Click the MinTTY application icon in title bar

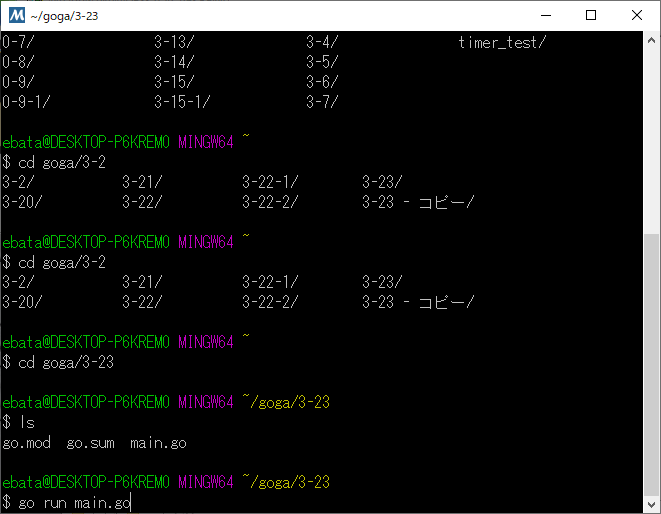(17, 16)
